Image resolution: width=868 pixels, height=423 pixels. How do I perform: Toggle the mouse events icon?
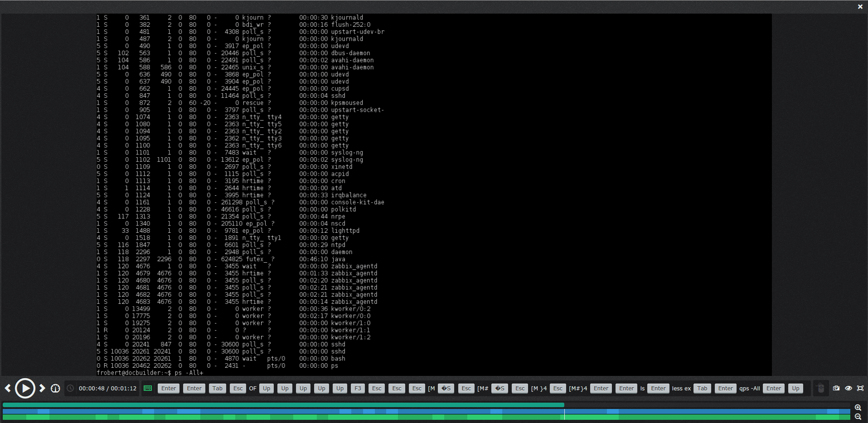[820, 388]
